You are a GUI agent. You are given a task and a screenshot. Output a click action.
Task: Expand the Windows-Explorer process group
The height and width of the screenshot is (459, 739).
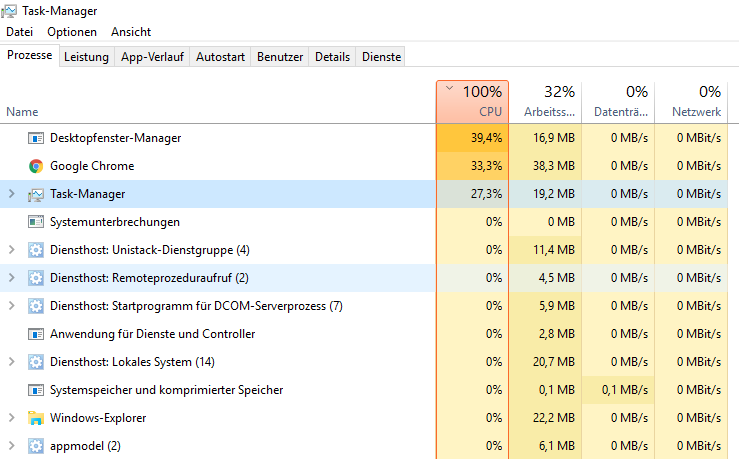point(12,418)
